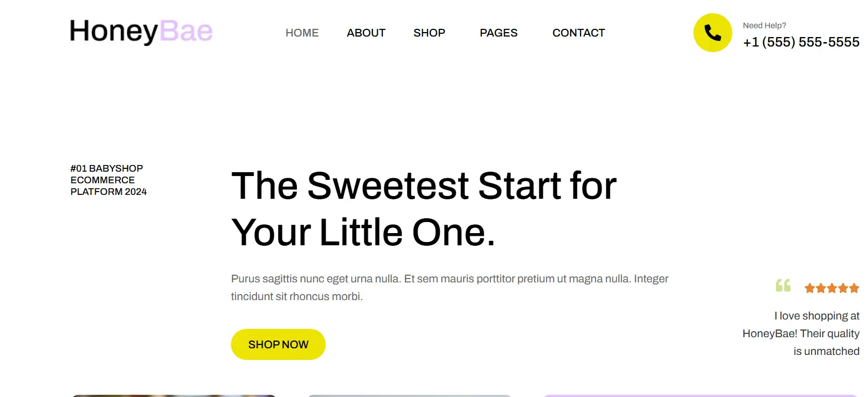This screenshot has height=397, width=868.
Task: Open the ABOUT page from navigation
Action: pos(366,33)
